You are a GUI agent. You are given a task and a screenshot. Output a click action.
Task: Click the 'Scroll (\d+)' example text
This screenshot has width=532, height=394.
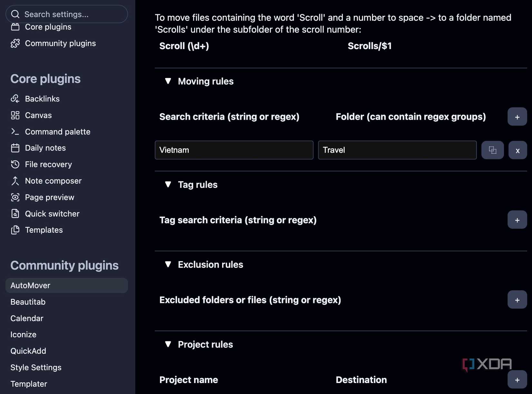[x=184, y=46]
